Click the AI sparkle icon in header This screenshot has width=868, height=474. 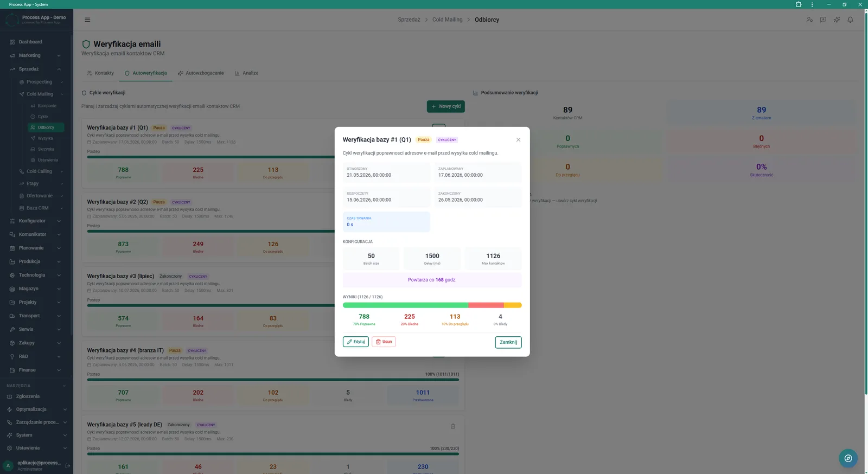[837, 20]
